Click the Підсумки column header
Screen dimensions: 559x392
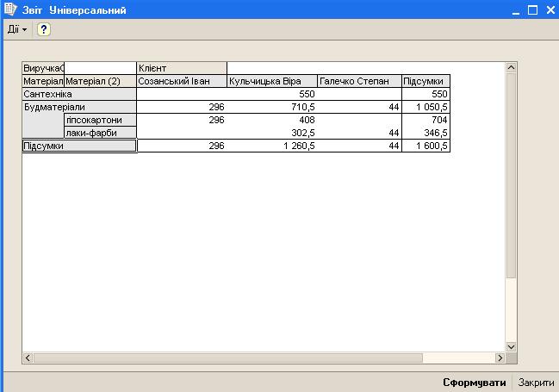[425, 81]
